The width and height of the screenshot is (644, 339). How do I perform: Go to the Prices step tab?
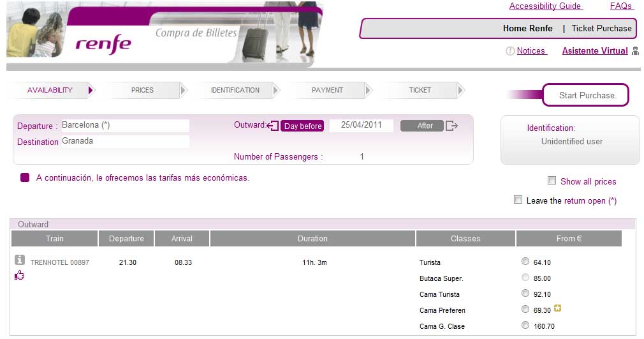142,90
